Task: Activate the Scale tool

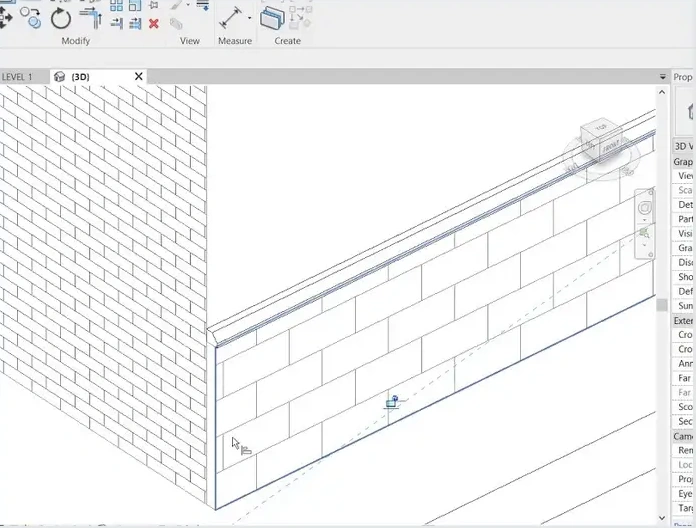Action: [x=135, y=5]
